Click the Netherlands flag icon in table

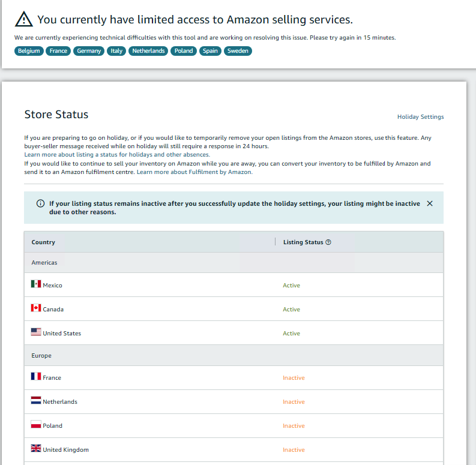pyautogui.click(x=36, y=400)
